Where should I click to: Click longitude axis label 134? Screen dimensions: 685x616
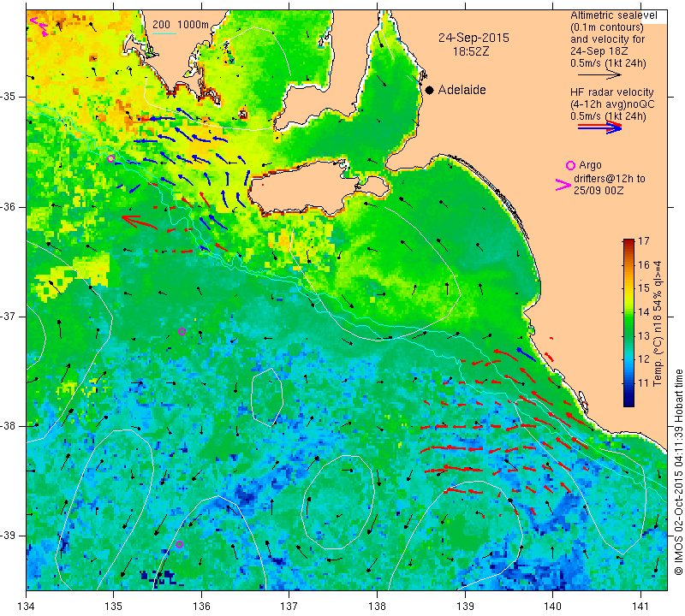pos(27,607)
